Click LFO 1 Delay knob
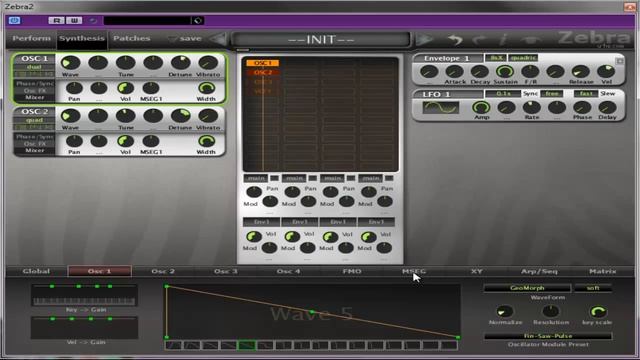The width and height of the screenshot is (640, 360). pos(607,108)
